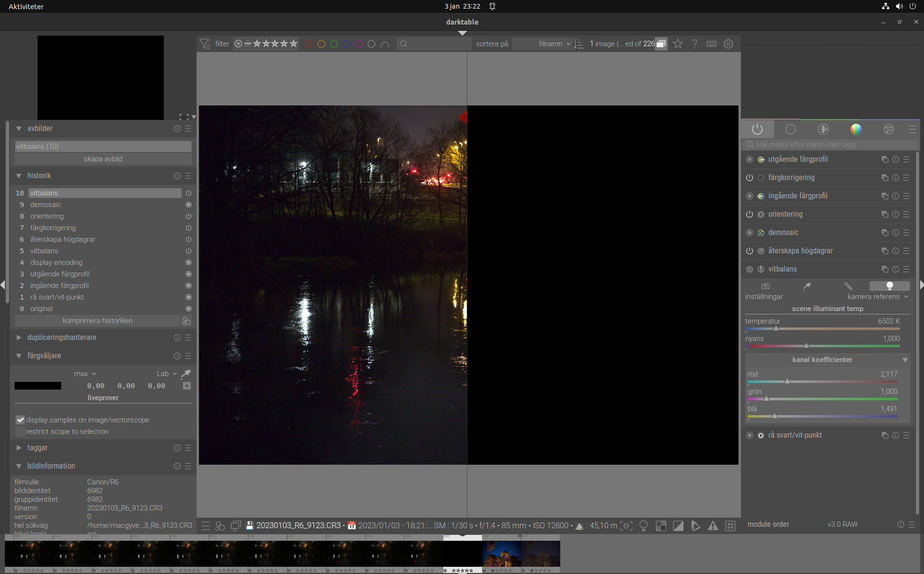The height and width of the screenshot is (574, 924).
Task: Open the color module group panel
Action: click(856, 129)
